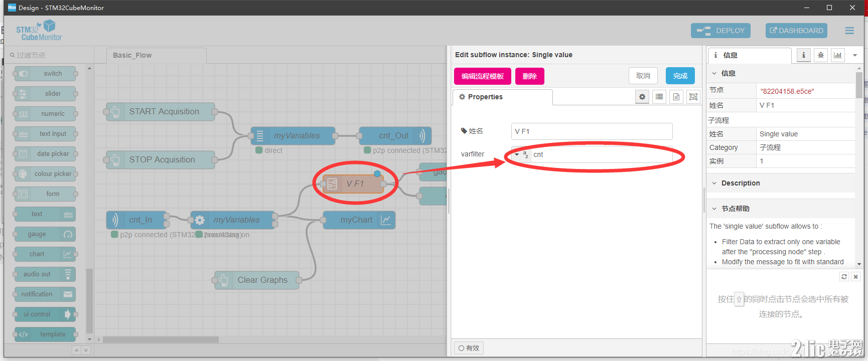Click the canvas horizontal scrollbar

161,339
